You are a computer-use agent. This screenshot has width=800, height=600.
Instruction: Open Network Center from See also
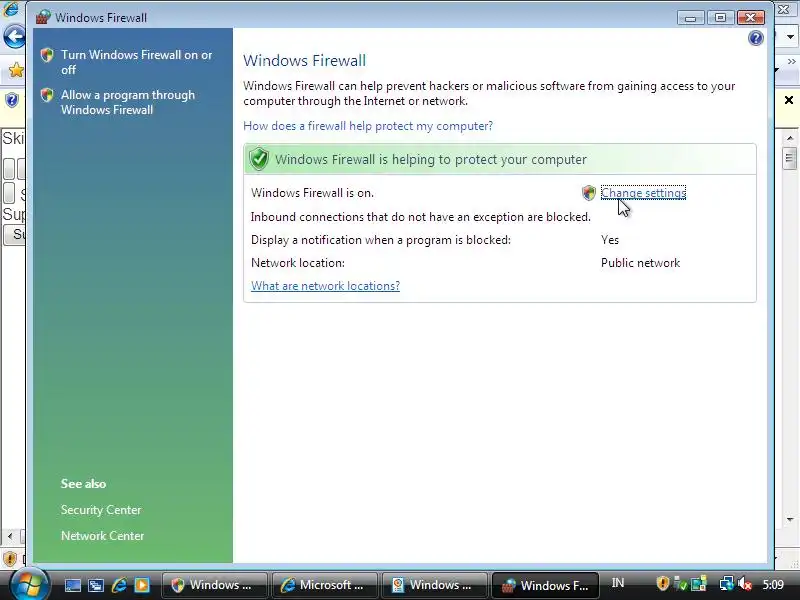103,536
